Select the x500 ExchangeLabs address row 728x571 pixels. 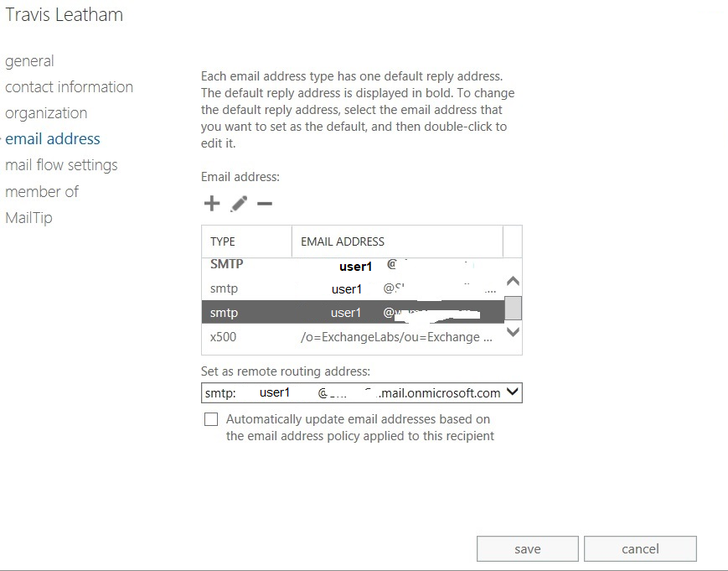pyautogui.click(x=353, y=337)
